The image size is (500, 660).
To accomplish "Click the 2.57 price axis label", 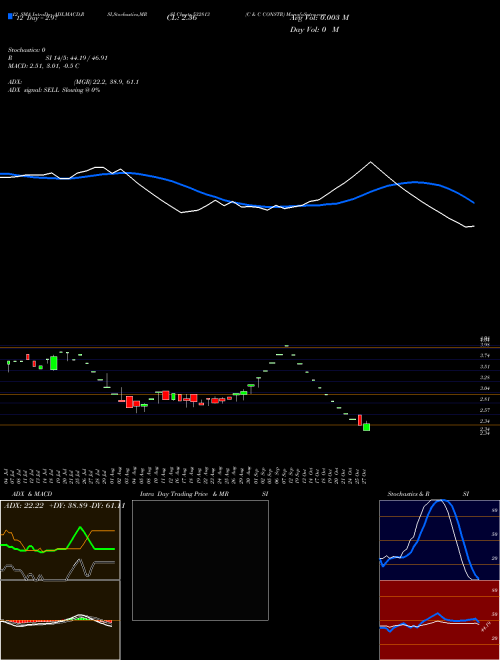I will pyautogui.click(x=484, y=410).
